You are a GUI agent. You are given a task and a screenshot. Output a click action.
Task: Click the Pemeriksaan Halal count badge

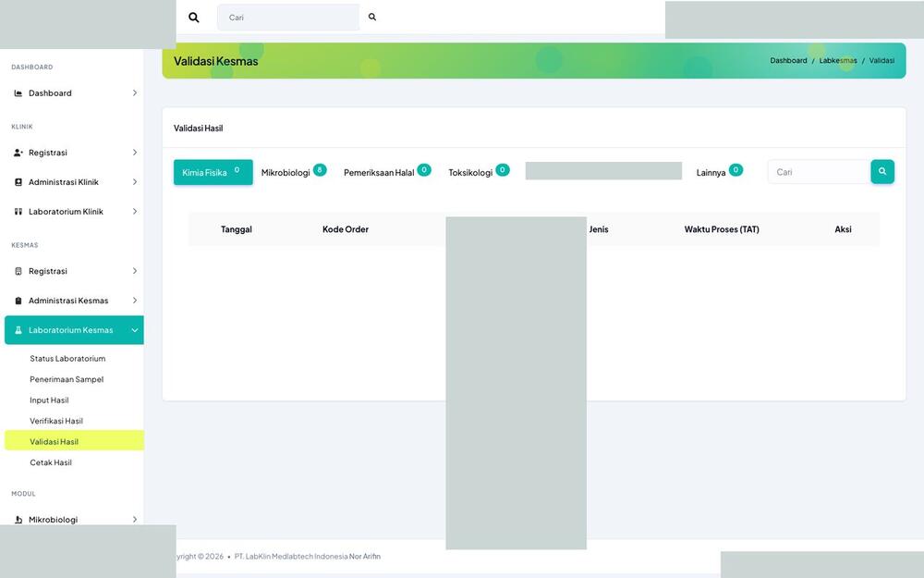coord(424,170)
